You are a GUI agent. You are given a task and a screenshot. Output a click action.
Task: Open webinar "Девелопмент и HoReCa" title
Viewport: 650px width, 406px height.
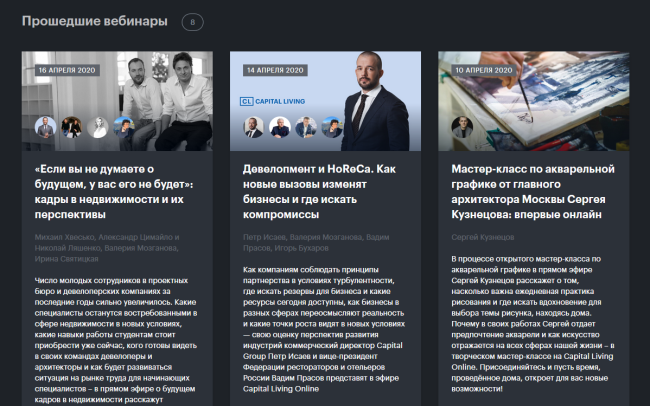(x=319, y=192)
